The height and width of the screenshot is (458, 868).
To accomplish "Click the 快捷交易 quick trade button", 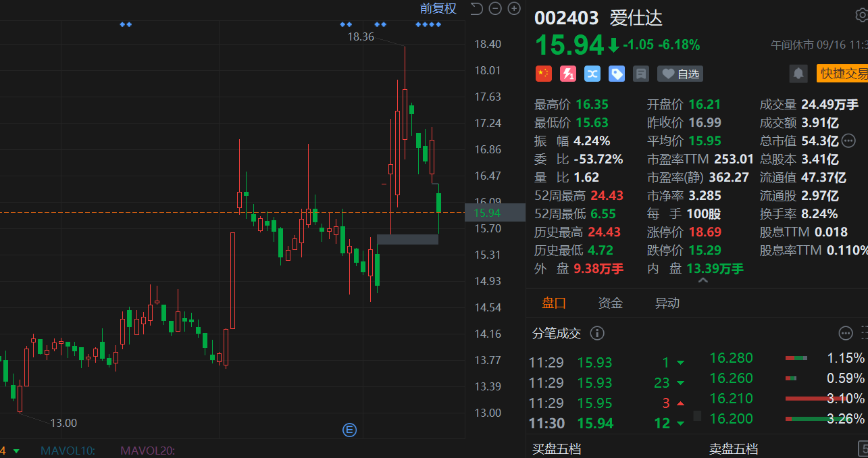I will point(842,74).
